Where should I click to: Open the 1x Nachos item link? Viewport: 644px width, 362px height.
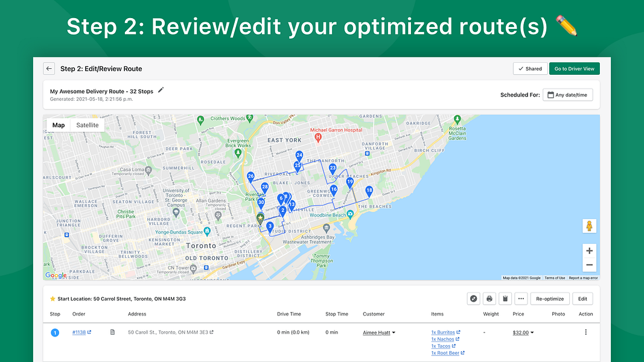442,340
